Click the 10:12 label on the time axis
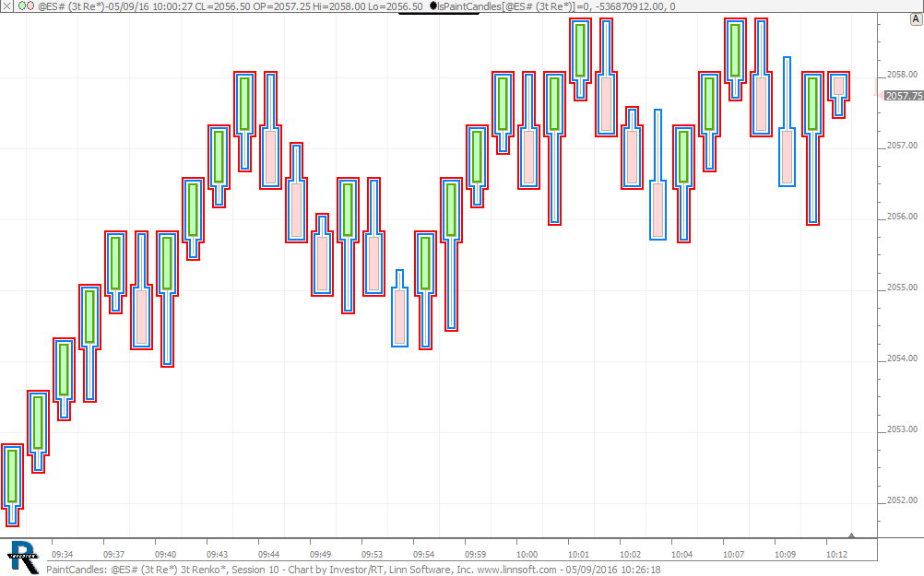 836,555
